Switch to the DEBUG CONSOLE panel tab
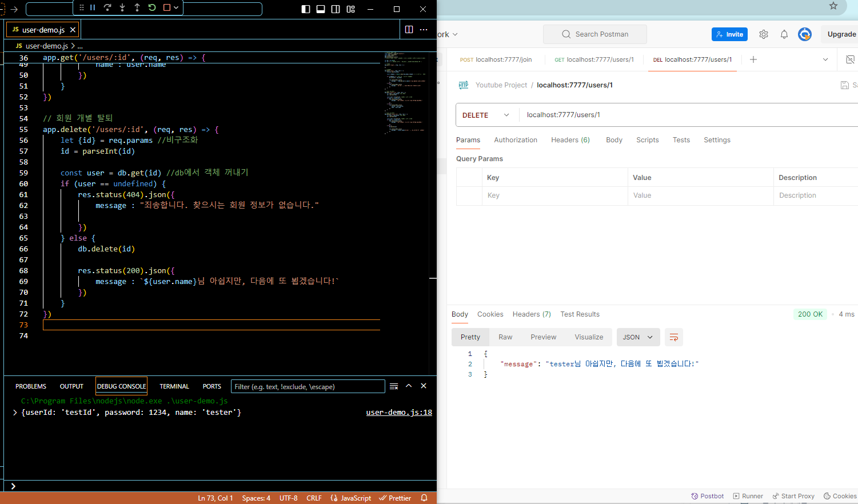The image size is (858, 504). point(122,386)
